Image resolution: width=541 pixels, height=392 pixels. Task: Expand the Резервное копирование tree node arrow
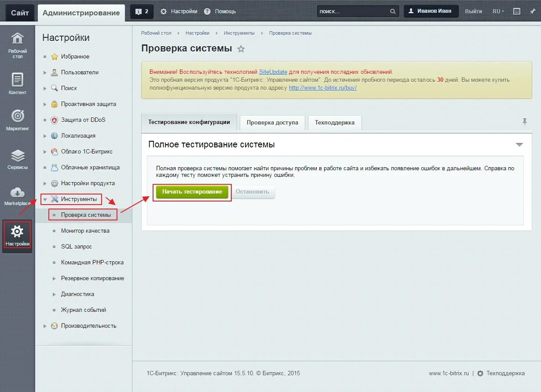[55, 278]
